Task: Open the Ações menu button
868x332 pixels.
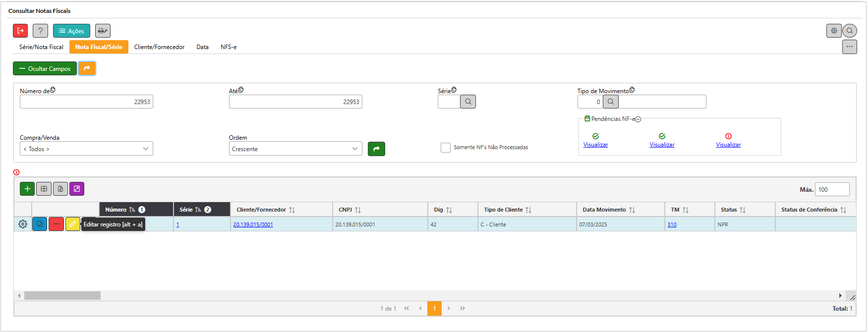Action: pos(71,31)
